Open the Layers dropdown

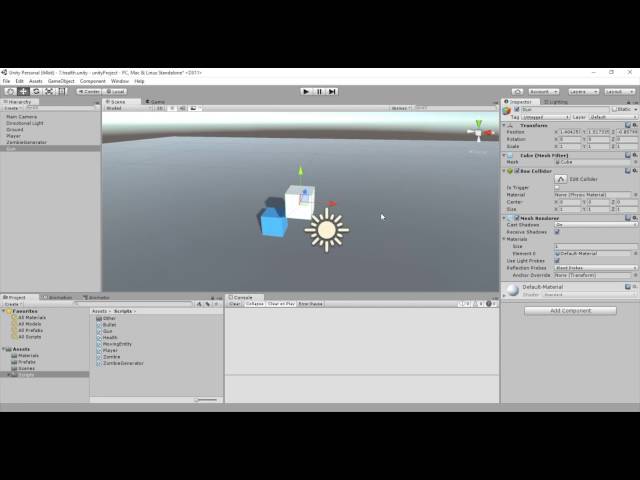583,91
